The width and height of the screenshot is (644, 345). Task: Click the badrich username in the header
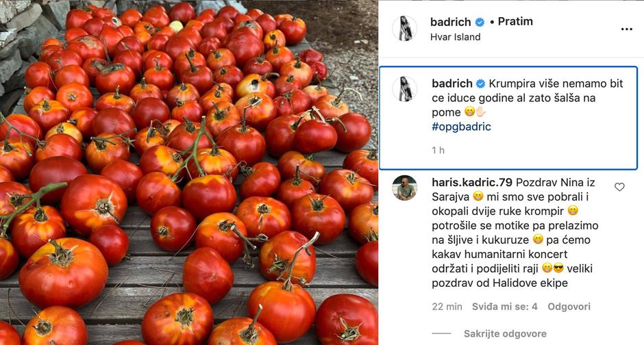[x=451, y=22]
